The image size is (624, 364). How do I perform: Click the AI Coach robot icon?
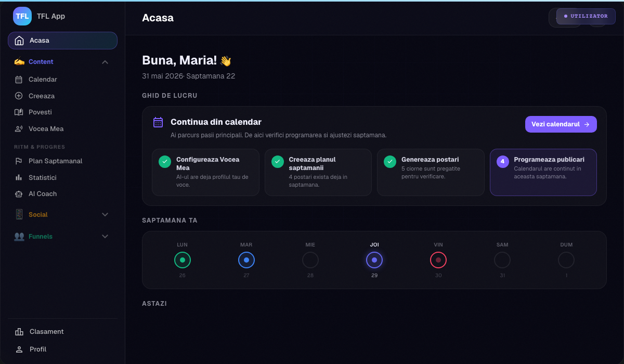click(19, 194)
